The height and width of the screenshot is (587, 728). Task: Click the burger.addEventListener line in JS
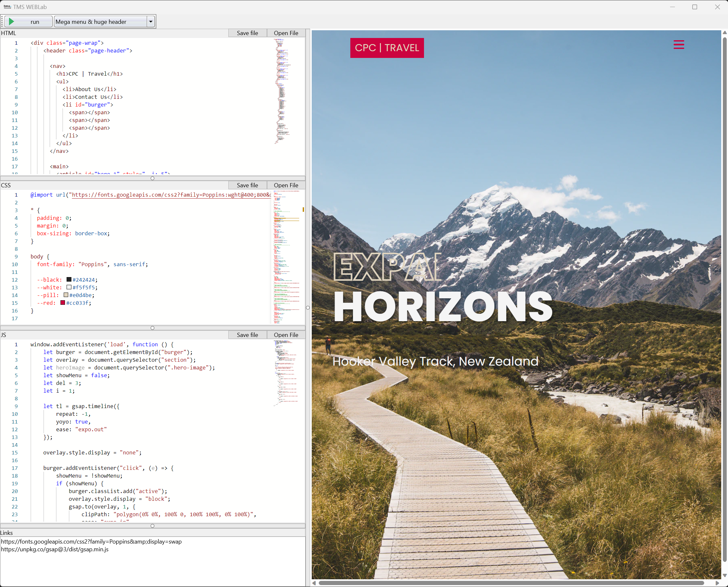click(108, 468)
